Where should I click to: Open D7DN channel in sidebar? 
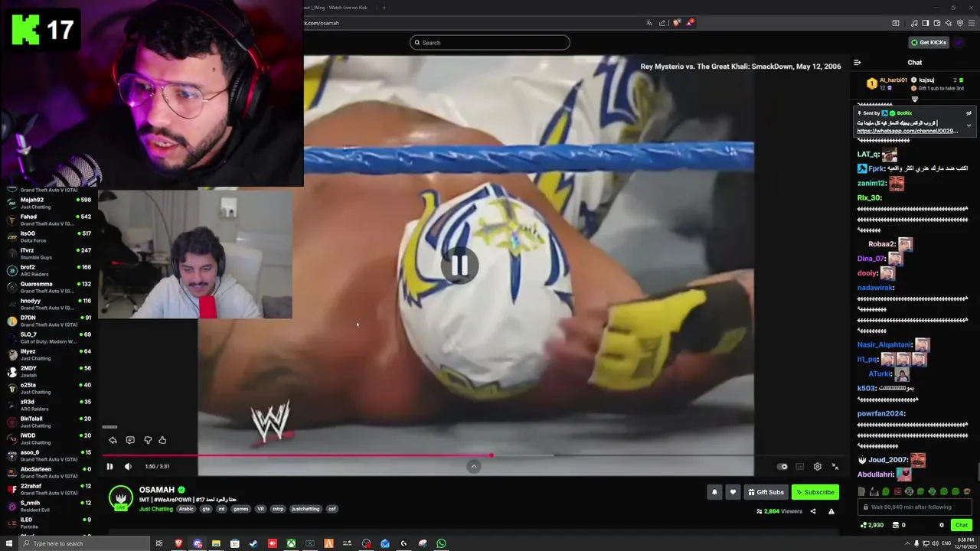47,321
